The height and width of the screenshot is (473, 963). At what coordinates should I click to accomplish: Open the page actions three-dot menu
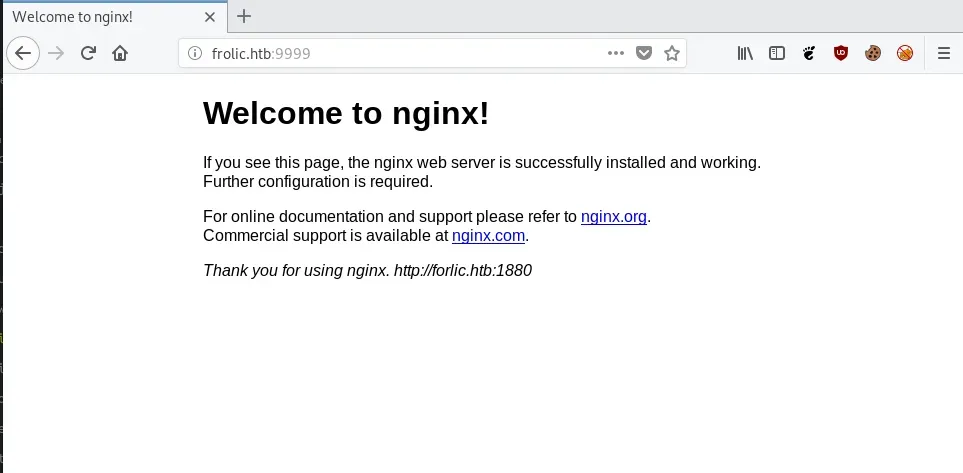pyautogui.click(x=616, y=54)
